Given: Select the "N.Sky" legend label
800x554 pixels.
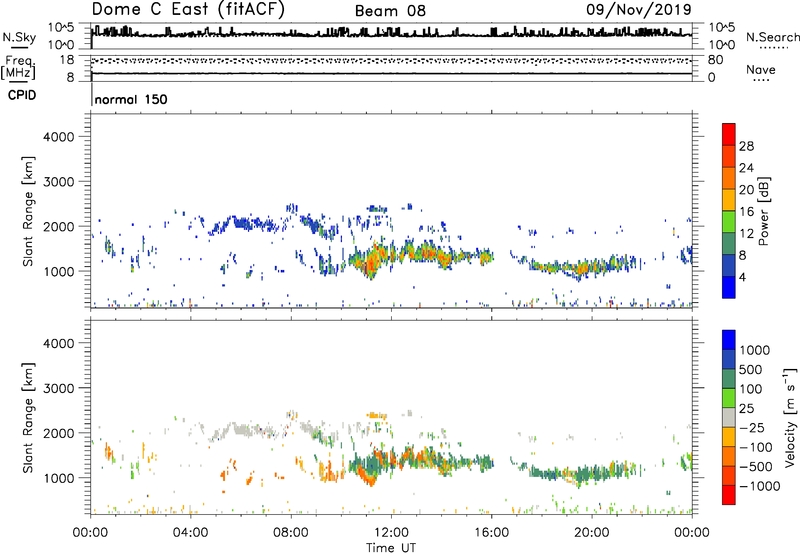Looking at the screenshot, I should pyautogui.click(x=19, y=37).
